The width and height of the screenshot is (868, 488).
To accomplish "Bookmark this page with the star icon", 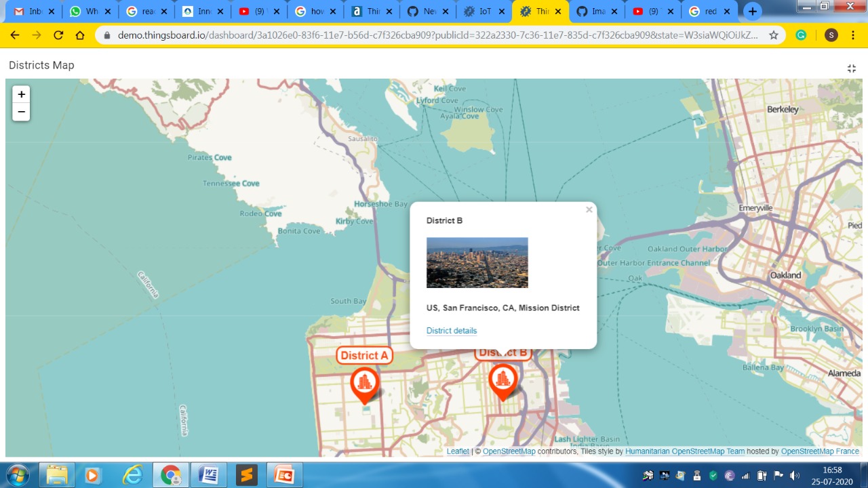I will pos(773,35).
